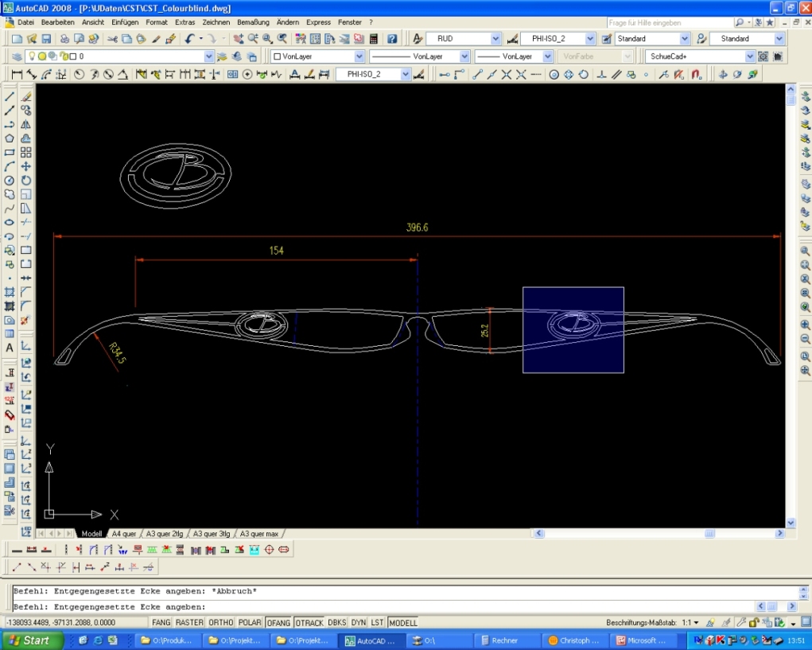This screenshot has width=812, height=650.
Task: Expand the RUD text style dropdown
Action: [x=495, y=38]
